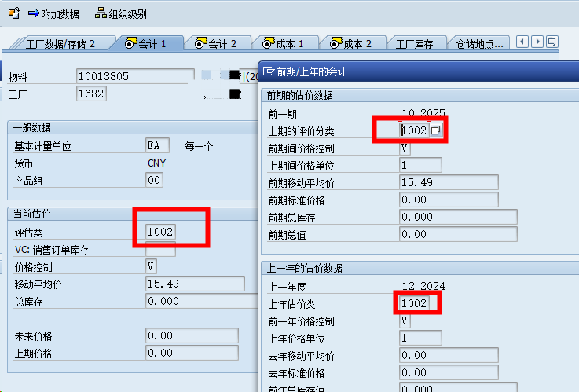Switch to the 会计 2 tab
The image size is (579, 392).
[x=216, y=44]
